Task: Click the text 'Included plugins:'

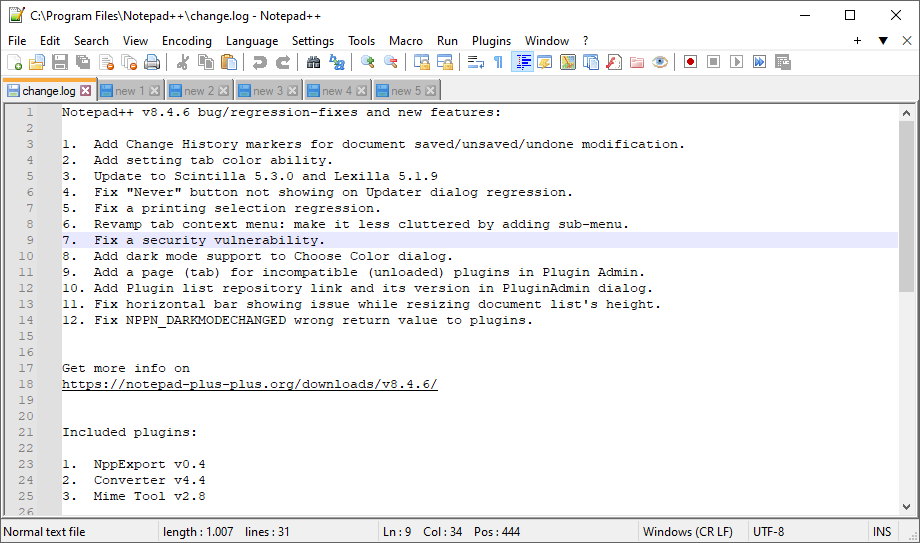Action: point(130,432)
